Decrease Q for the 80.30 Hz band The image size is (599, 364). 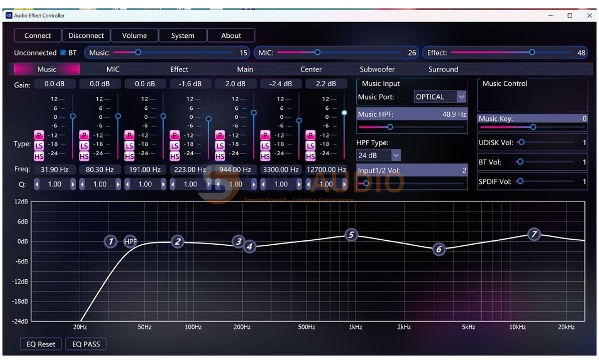82,184
